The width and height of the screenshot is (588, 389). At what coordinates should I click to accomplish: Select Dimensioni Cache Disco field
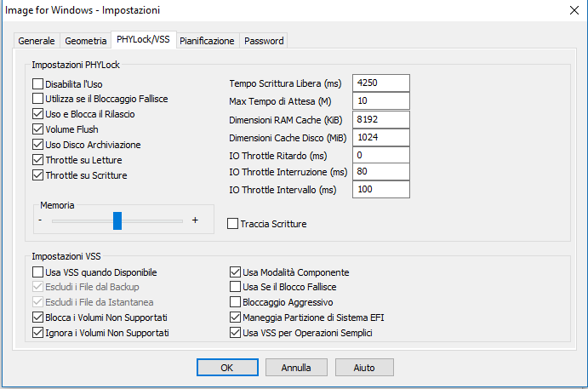tap(381, 137)
